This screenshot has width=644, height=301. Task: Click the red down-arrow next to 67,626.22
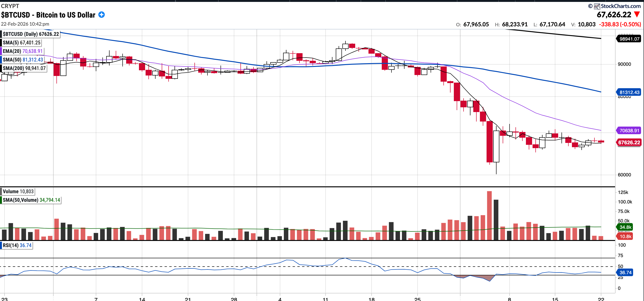(637, 14)
